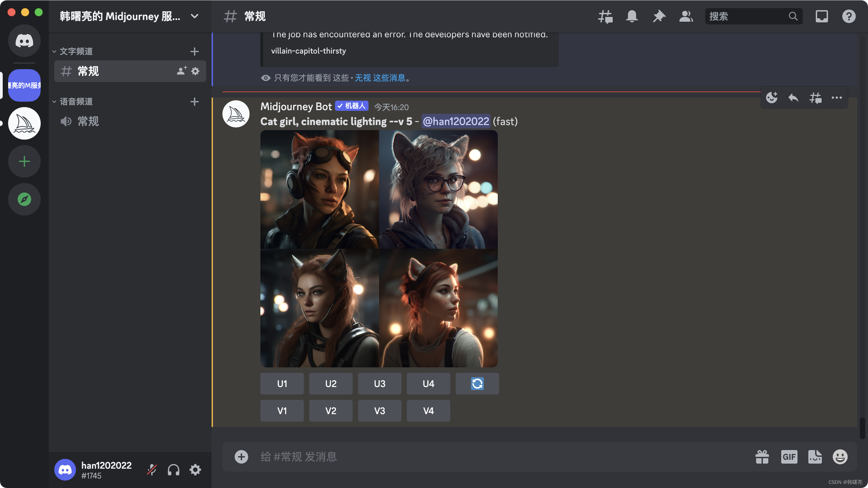Open the Midjourney sailboat server icon
Image resolution: width=868 pixels, height=488 pixels.
coord(24,123)
